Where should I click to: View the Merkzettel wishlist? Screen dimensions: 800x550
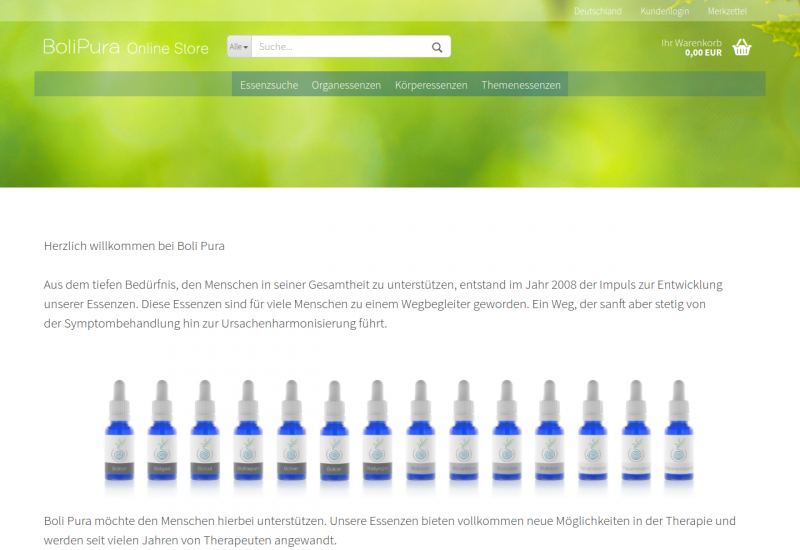coord(727,11)
